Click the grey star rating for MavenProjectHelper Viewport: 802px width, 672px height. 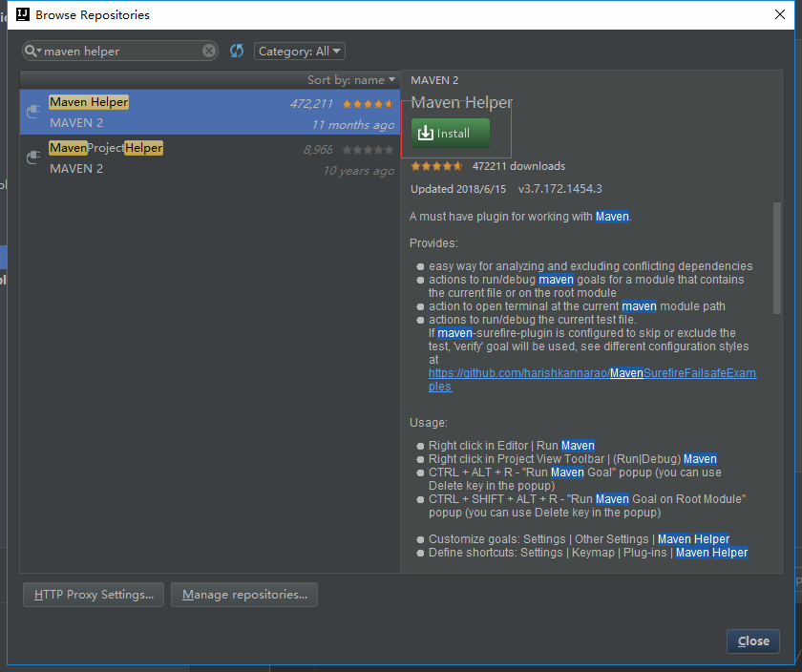coord(368,150)
